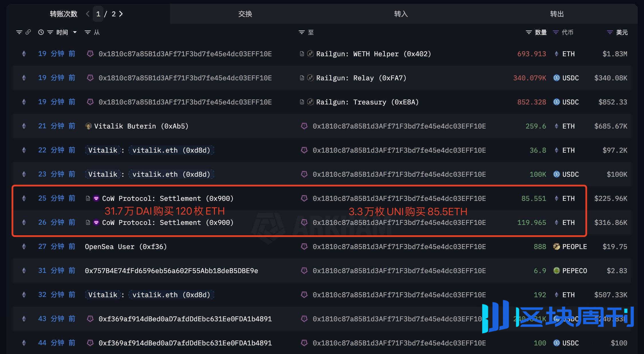Open the 21 分钟 前 transaction time link
The width and height of the screenshot is (644, 354).
pyautogui.click(x=57, y=126)
